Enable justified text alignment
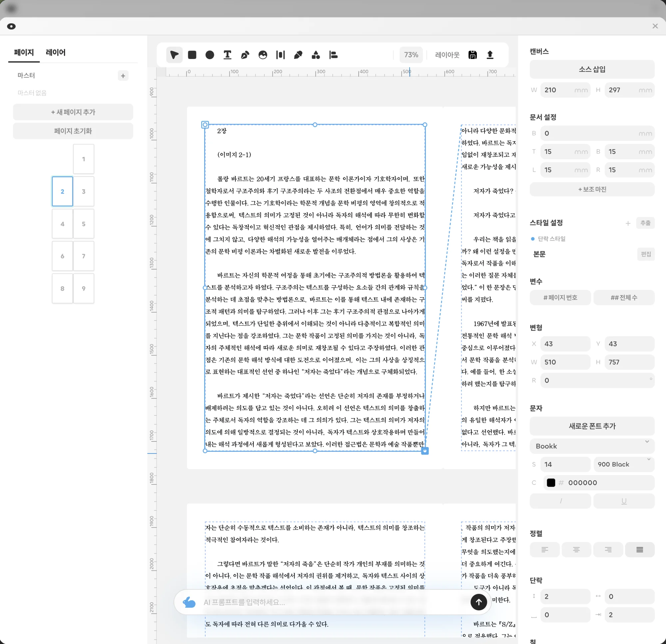The height and width of the screenshot is (644, 666). coord(639,549)
